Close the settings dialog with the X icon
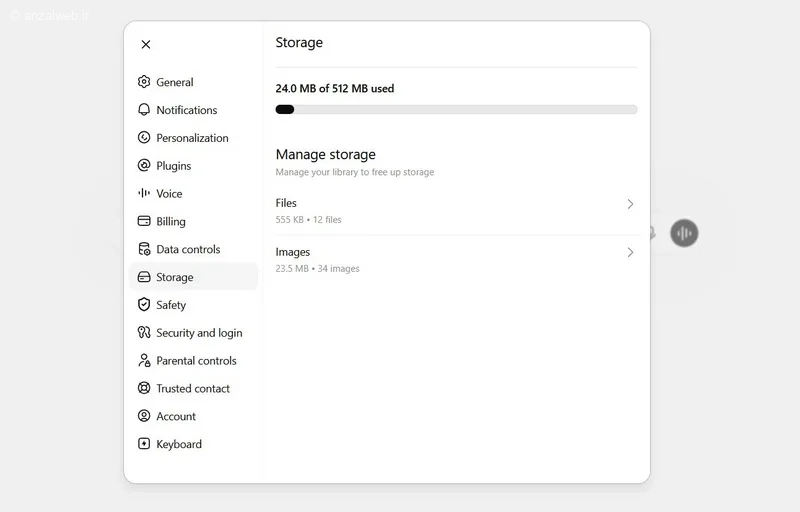 (146, 44)
